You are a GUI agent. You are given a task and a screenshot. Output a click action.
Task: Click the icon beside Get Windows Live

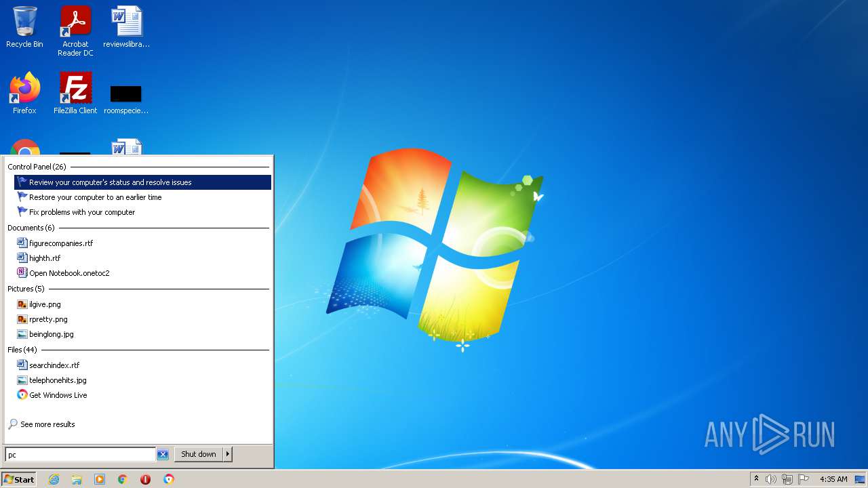pyautogui.click(x=22, y=394)
